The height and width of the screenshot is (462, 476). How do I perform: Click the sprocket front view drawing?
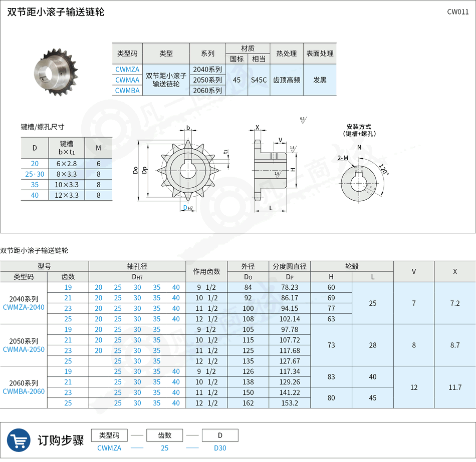187,170
